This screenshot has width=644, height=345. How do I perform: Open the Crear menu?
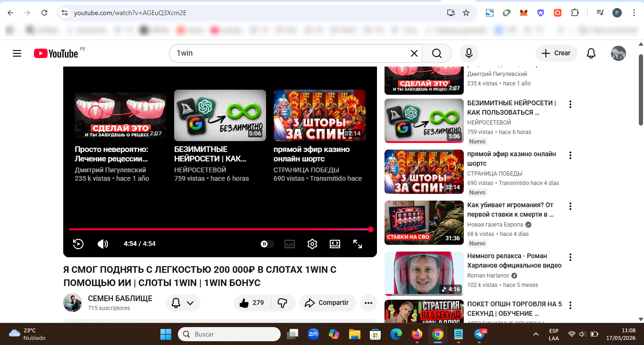[556, 53]
